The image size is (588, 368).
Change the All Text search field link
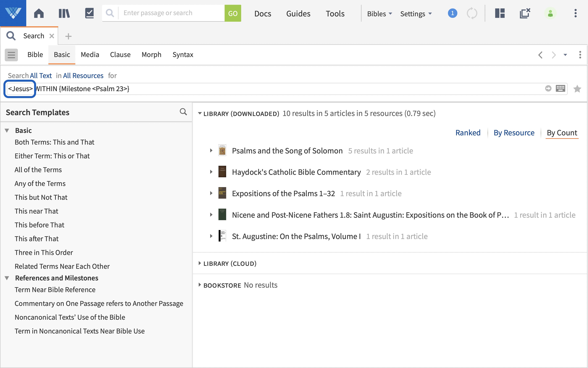click(x=41, y=76)
